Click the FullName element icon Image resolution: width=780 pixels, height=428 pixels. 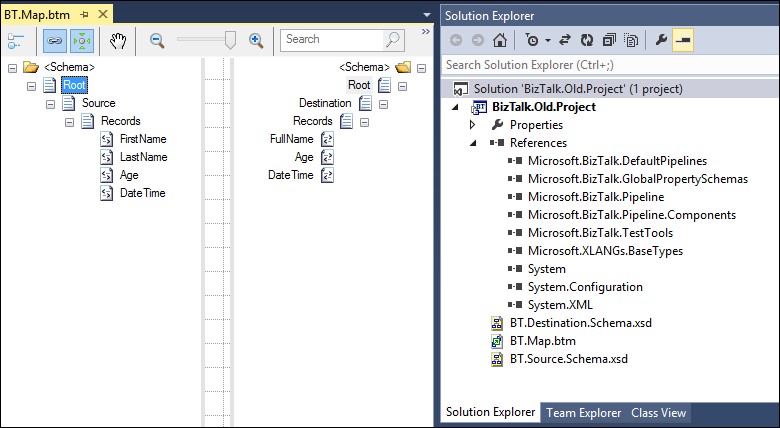327,139
